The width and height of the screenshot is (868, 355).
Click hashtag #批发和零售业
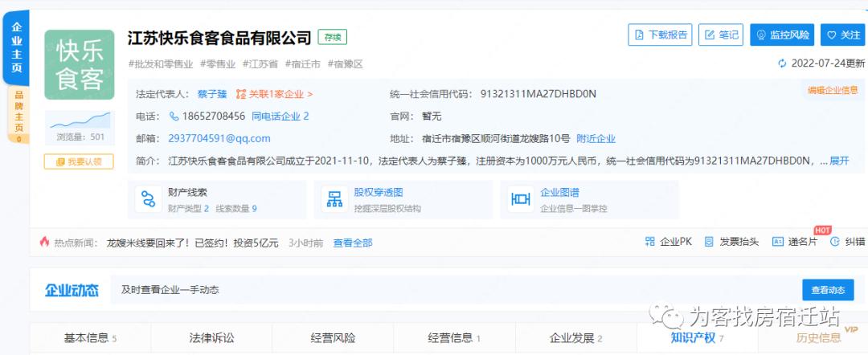pyautogui.click(x=161, y=64)
